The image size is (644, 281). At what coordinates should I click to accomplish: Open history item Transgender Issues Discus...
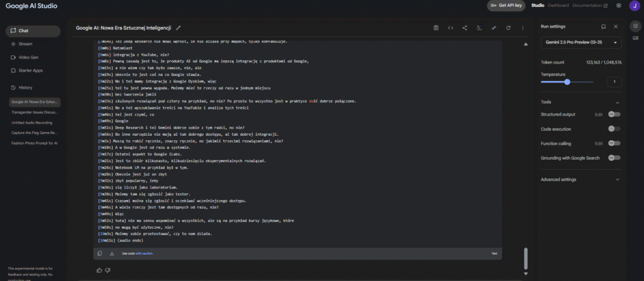click(35, 112)
